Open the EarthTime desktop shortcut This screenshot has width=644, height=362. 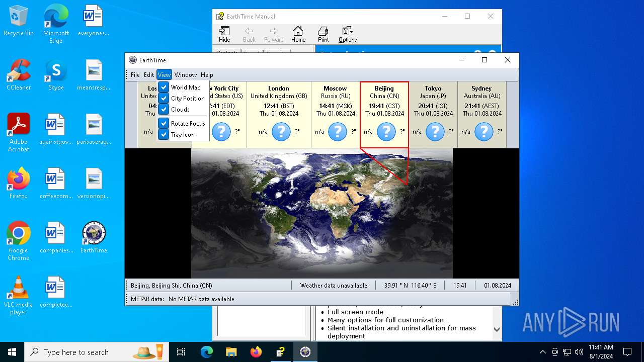94,238
